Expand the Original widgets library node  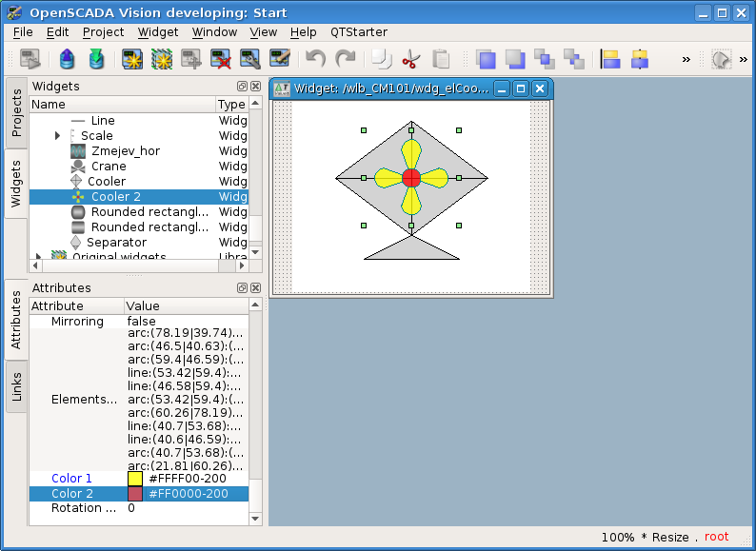tap(39, 257)
